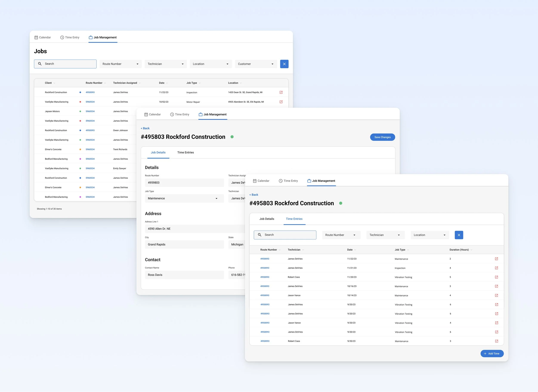The height and width of the screenshot is (392, 538).
Task: Click the Calendar icon in the Jobs window
Action: [36, 37]
